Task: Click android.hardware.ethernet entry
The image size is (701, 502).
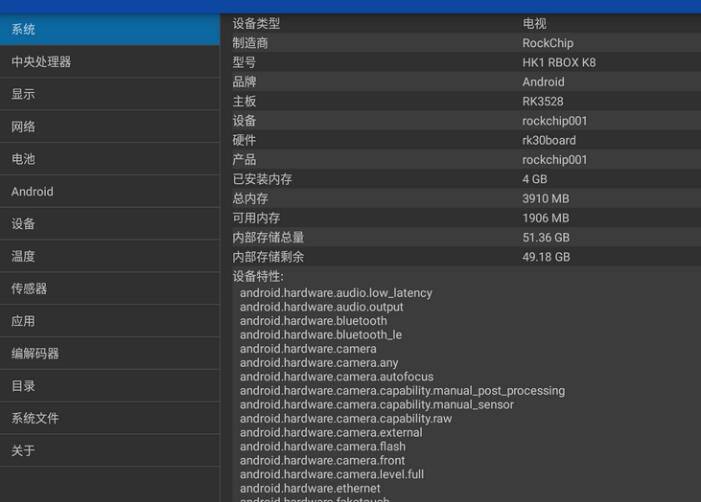Action: (310, 489)
